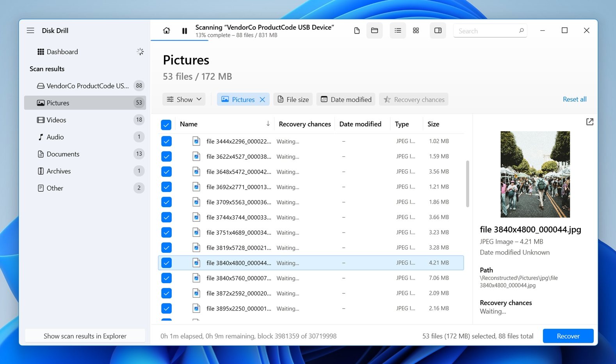This screenshot has height=364, width=616.
Task: Click file icon of file 3709x5563_000036
Action: (x=196, y=202)
